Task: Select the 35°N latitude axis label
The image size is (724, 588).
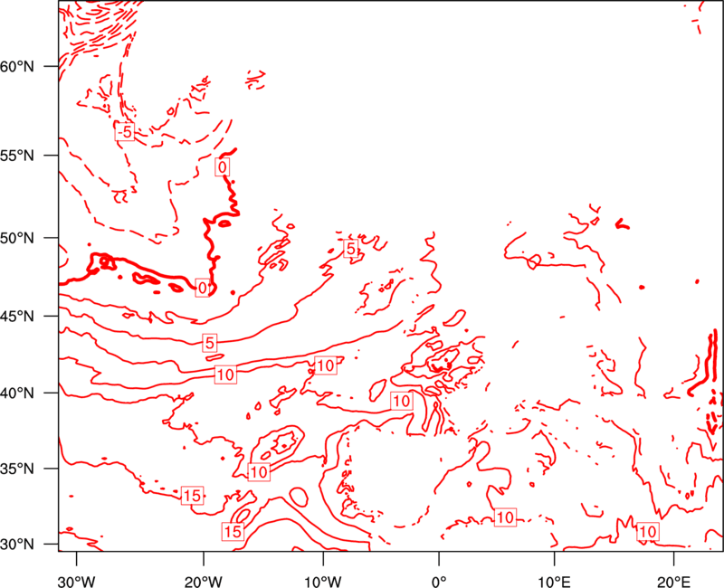Action: pyautogui.click(x=17, y=469)
